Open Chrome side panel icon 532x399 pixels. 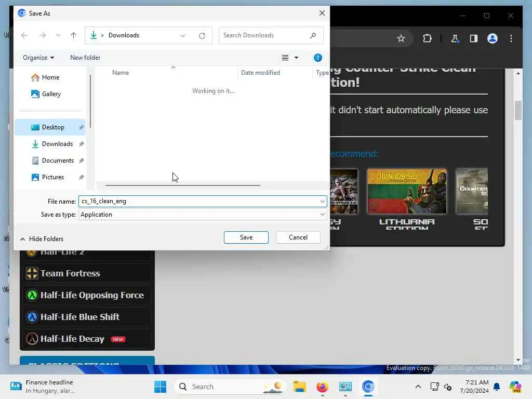pos(474,38)
